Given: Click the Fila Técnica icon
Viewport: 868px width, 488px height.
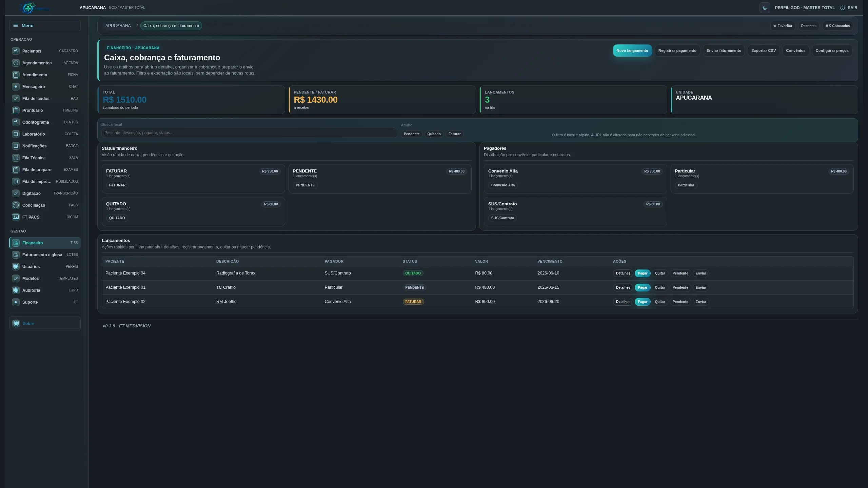Looking at the screenshot, I should [x=16, y=158].
